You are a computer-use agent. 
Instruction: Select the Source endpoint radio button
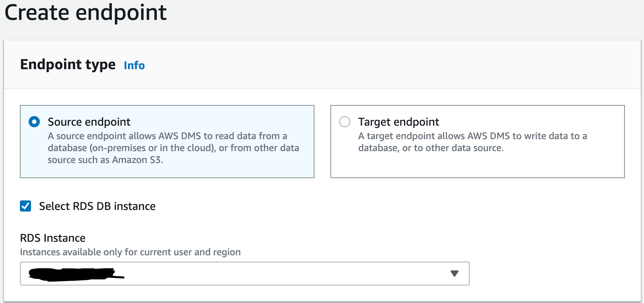click(34, 122)
